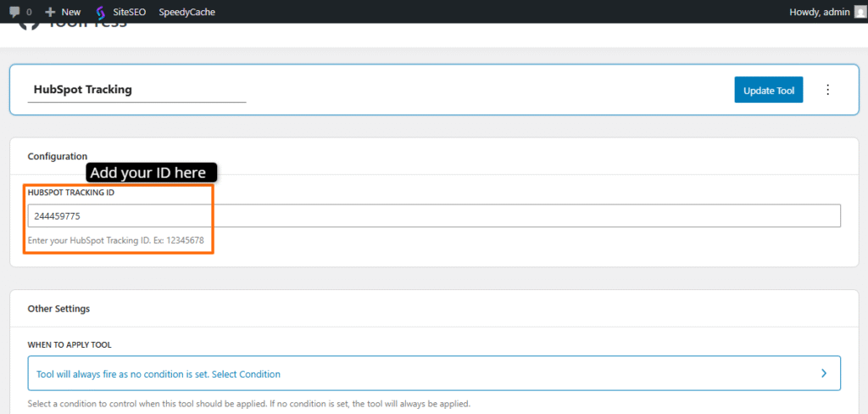This screenshot has height=414, width=868.
Task: Click the 'Select a condition to control' help text
Action: [x=249, y=404]
